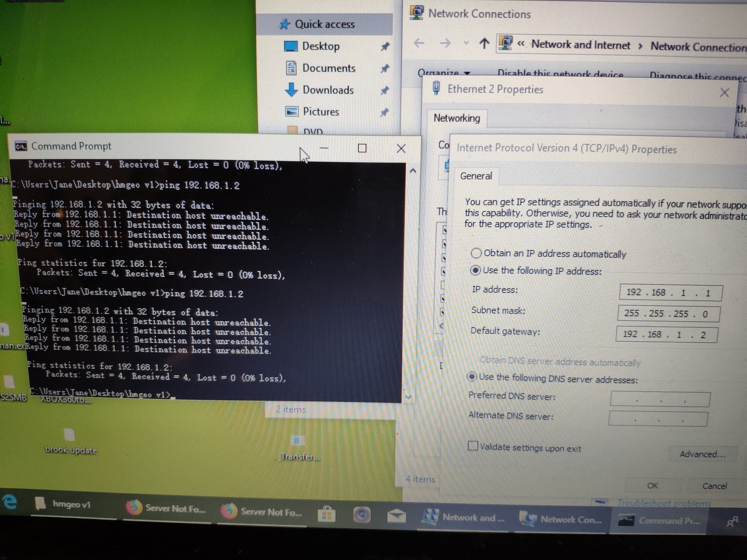Click the Ethernet 2 Properties title icon

click(x=436, y=88)
